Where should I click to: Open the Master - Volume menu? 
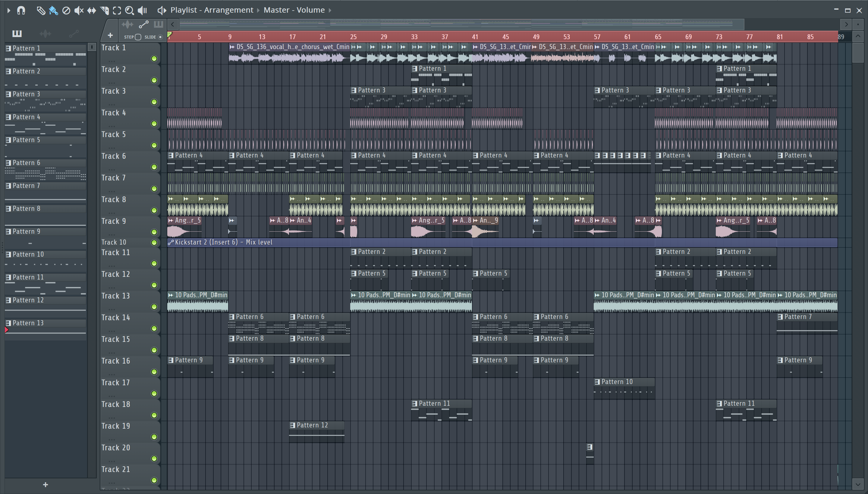pos(294,10)
